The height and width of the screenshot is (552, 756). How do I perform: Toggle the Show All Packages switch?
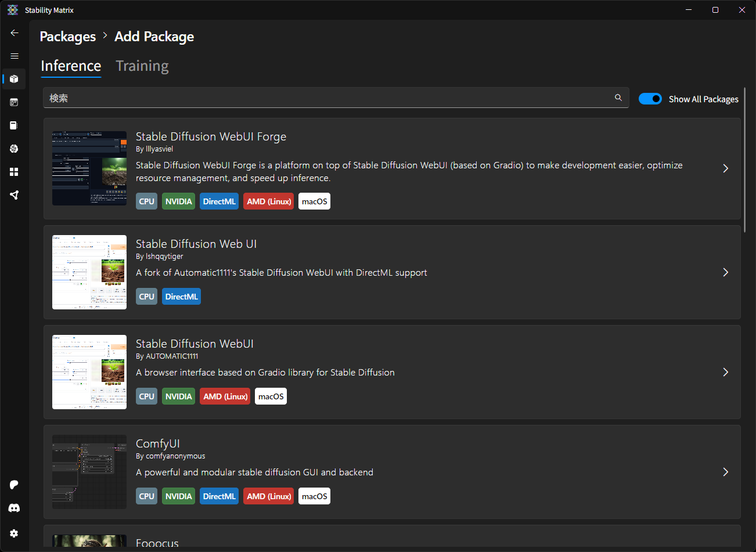(x=650, y=99)
